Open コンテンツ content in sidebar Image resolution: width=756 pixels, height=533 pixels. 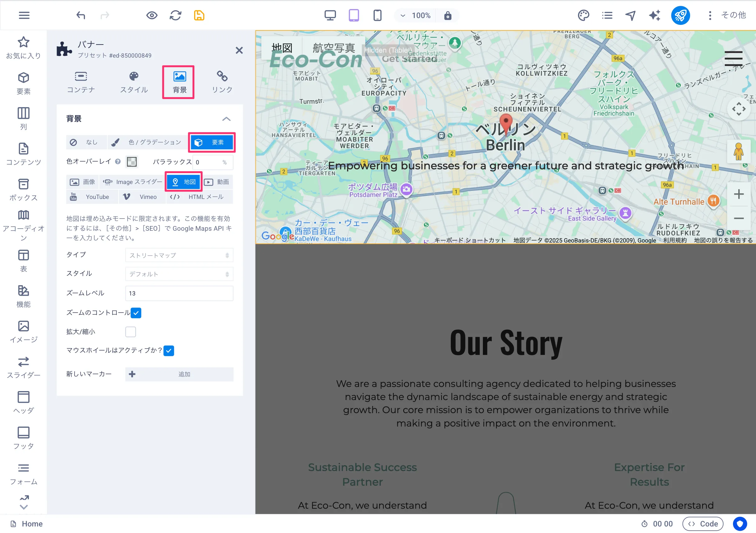pos(23,154)
